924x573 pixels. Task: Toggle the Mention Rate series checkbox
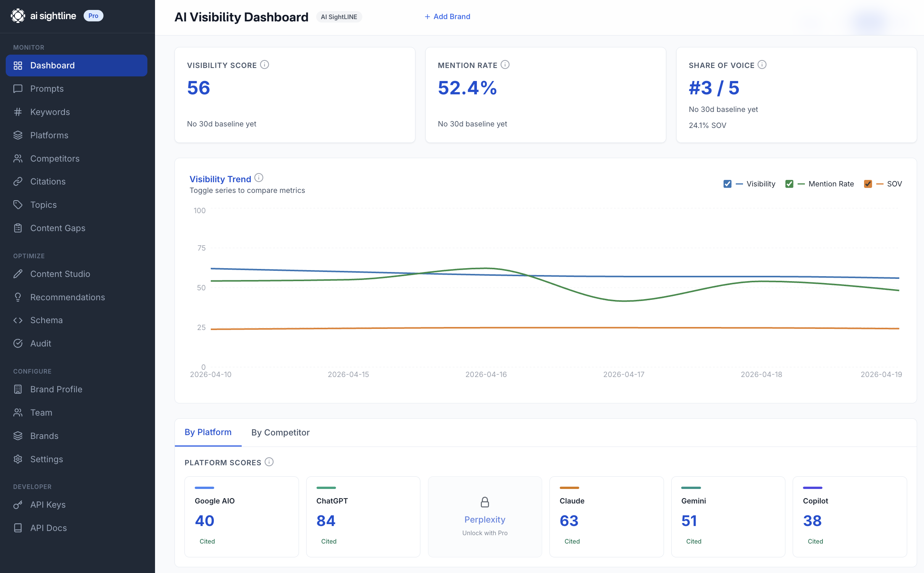pos(789,184)
